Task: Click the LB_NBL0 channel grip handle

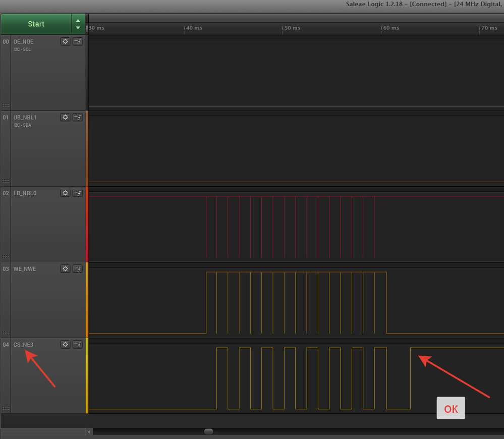Action: pos(6,257)
